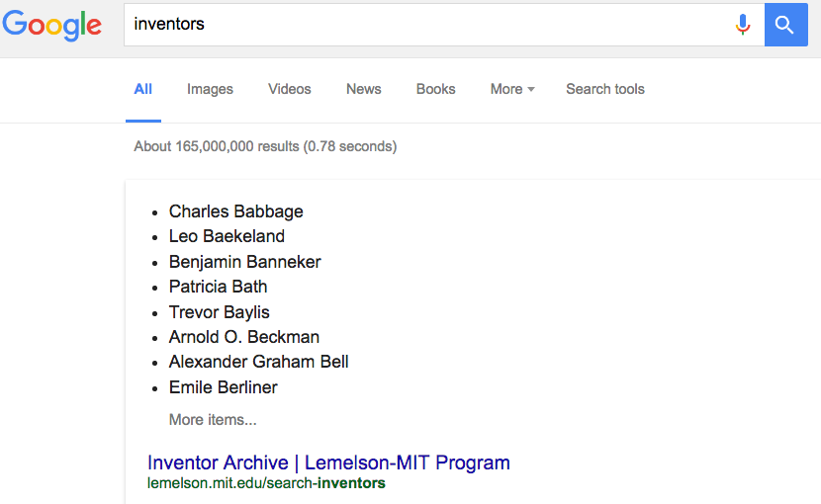Select Charles Babbage list entry

pyautogui.click(x=235, y=211)
